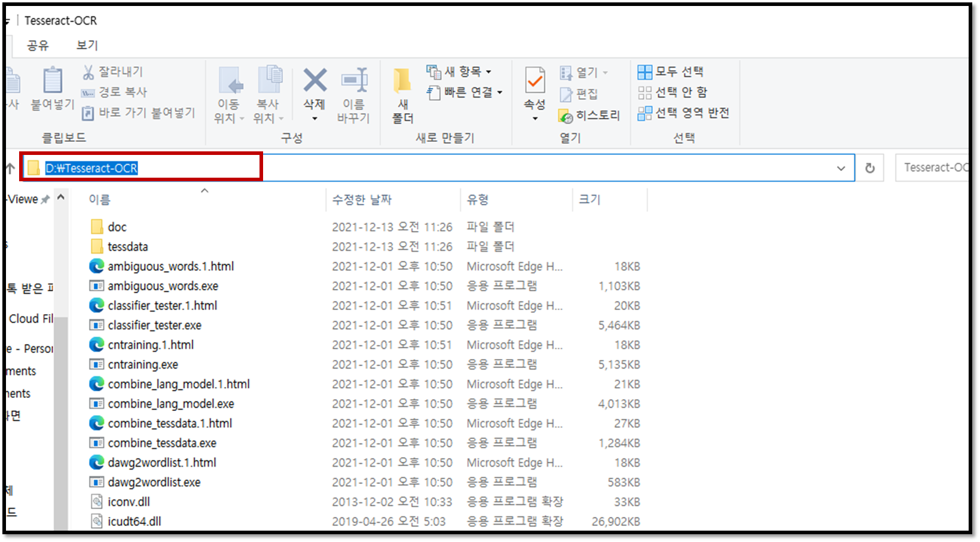Click the navigation pane scroll up arrow
This screenshot has width=980, height=542.
click(x=61, y=197)
